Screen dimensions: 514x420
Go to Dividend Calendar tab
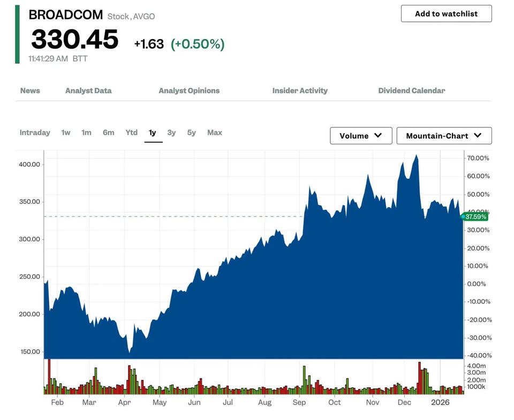(x=411, y=90)
